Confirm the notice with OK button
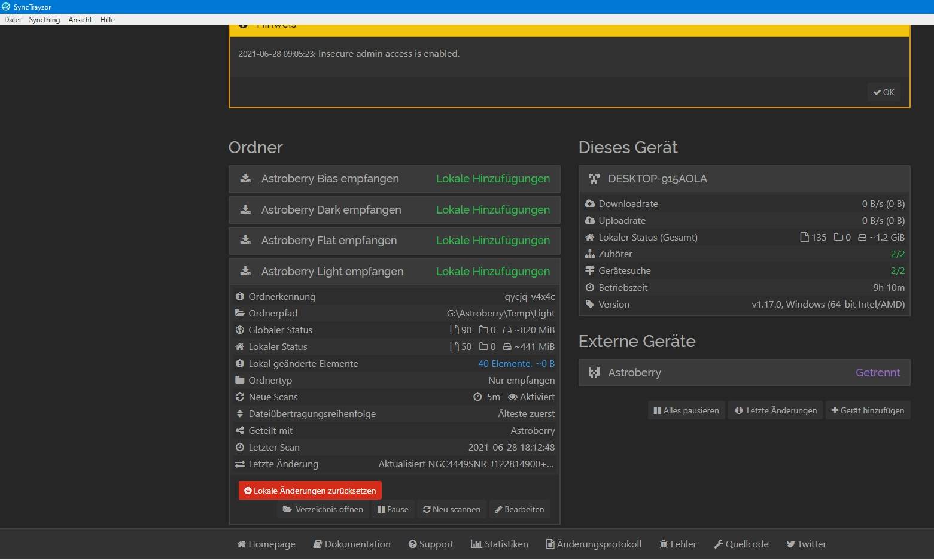The image size is (934, 560). pyautogui.click(x=884, y=92)
